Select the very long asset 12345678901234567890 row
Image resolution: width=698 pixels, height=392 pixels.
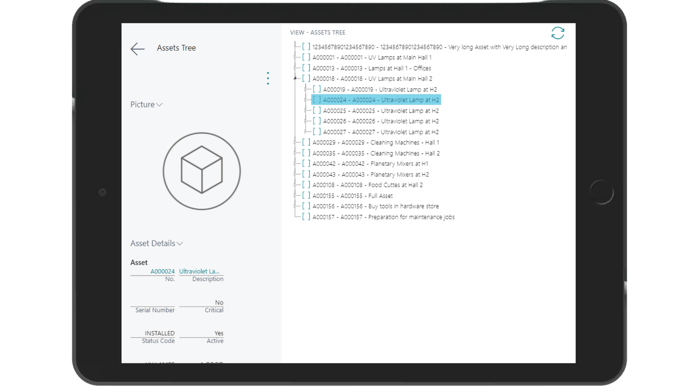tap(439, 47)
